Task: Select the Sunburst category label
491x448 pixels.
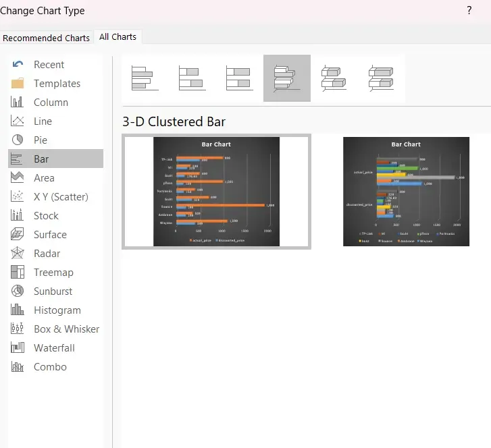Action: (53, 291)
